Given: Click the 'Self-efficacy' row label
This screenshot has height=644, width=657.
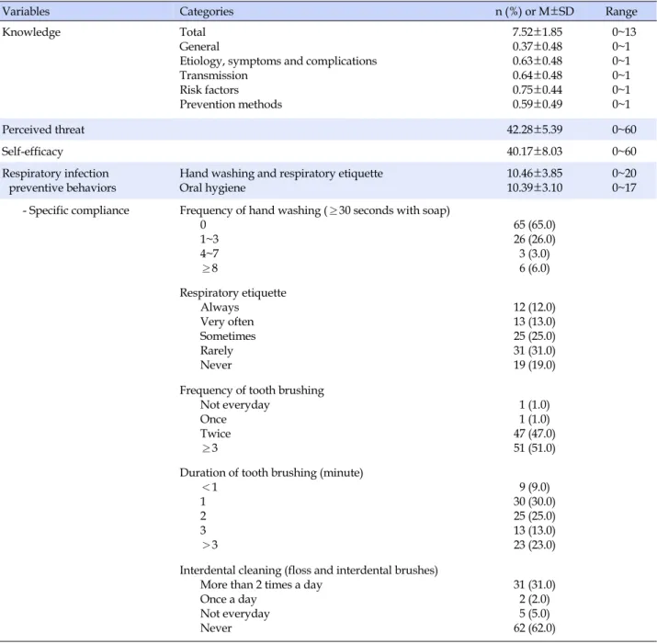Looking at the screenshot, I should point(32,152).
